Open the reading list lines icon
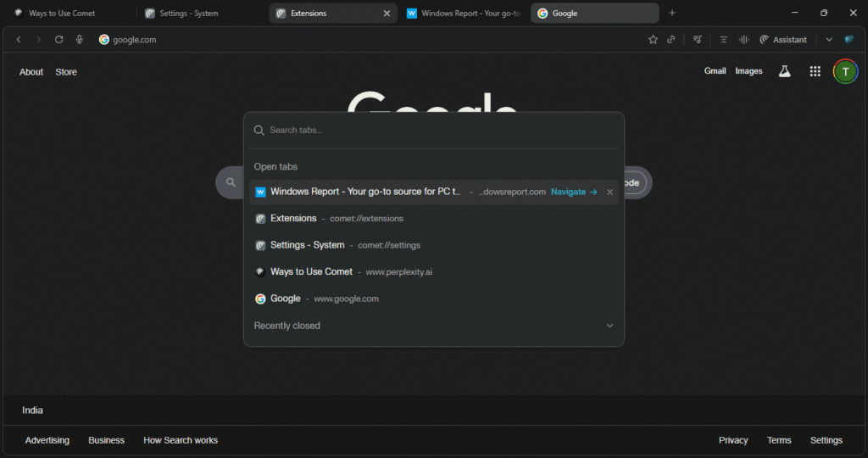The image size is (868, 458). (x=724, y=39)
